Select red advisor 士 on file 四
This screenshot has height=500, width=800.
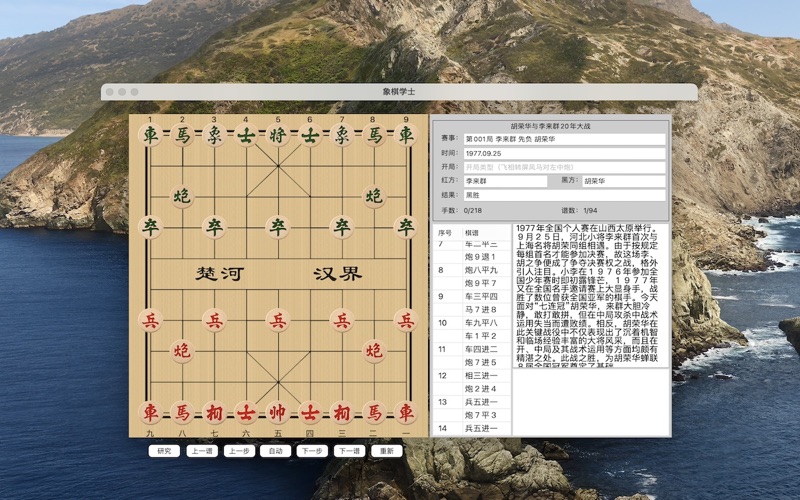(x=310, y=413)
